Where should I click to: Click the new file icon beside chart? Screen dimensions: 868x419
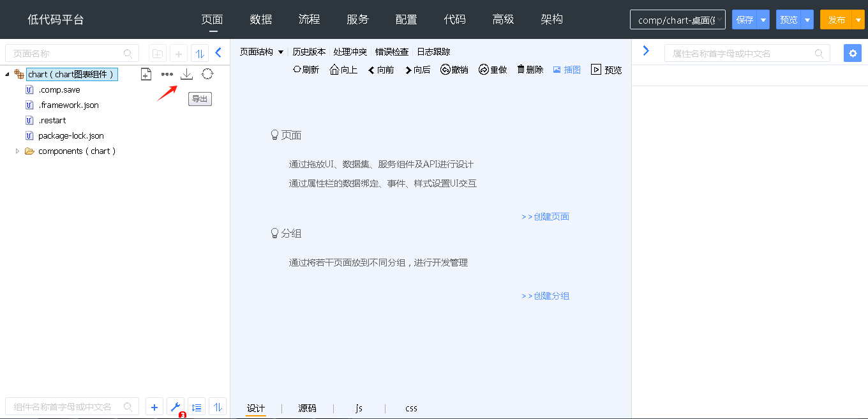[146, 74]
